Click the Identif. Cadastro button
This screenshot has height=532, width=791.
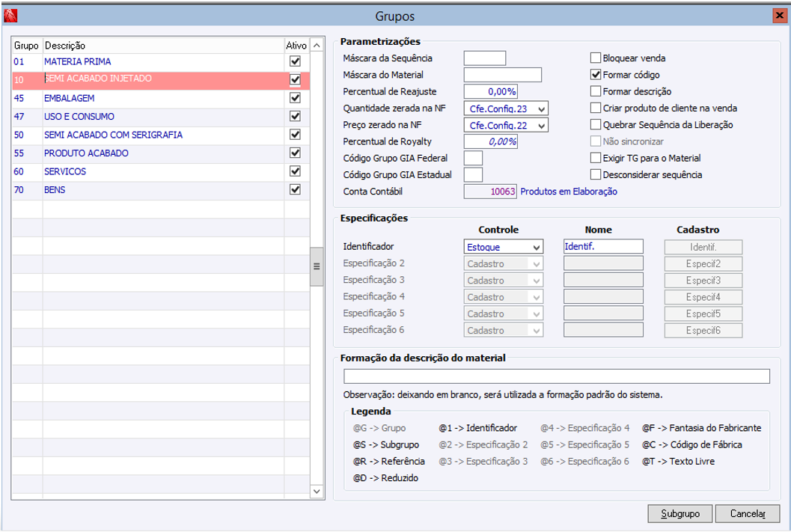[x=703, y=247]
